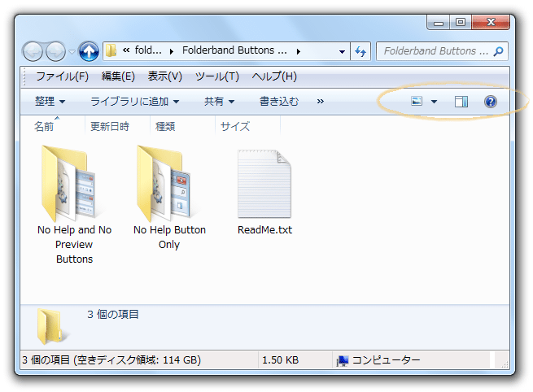Click the 'No Help Button Only' label

click(169, 237)
